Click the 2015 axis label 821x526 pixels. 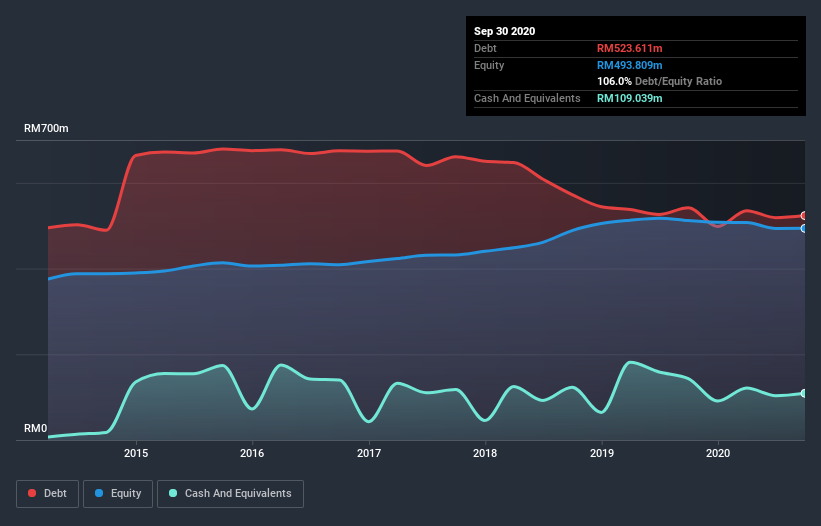[x=136, y=453]
